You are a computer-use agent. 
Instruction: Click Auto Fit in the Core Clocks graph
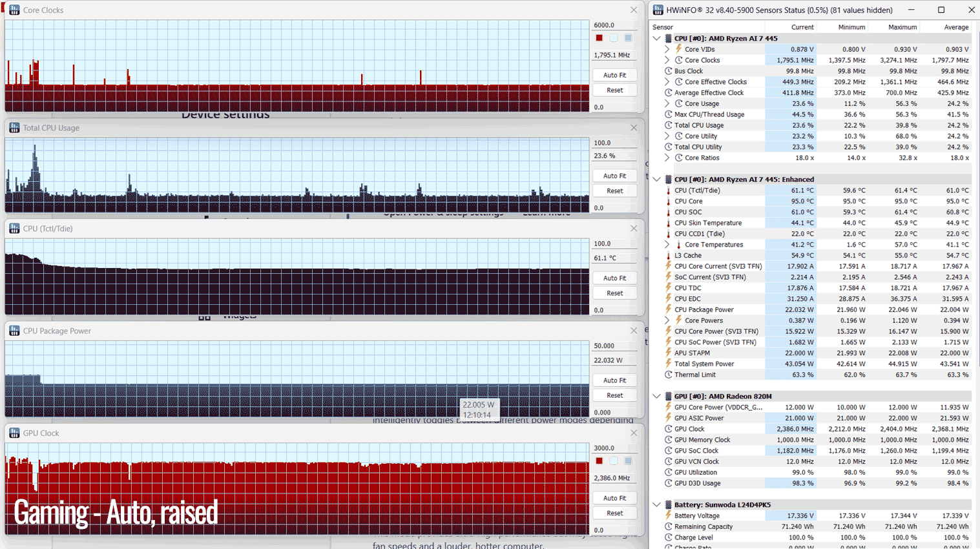click(614, 75)
